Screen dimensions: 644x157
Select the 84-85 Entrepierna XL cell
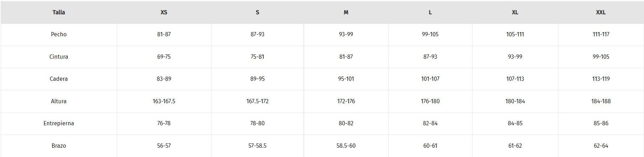pyautogui.click(x=515, y=124)
